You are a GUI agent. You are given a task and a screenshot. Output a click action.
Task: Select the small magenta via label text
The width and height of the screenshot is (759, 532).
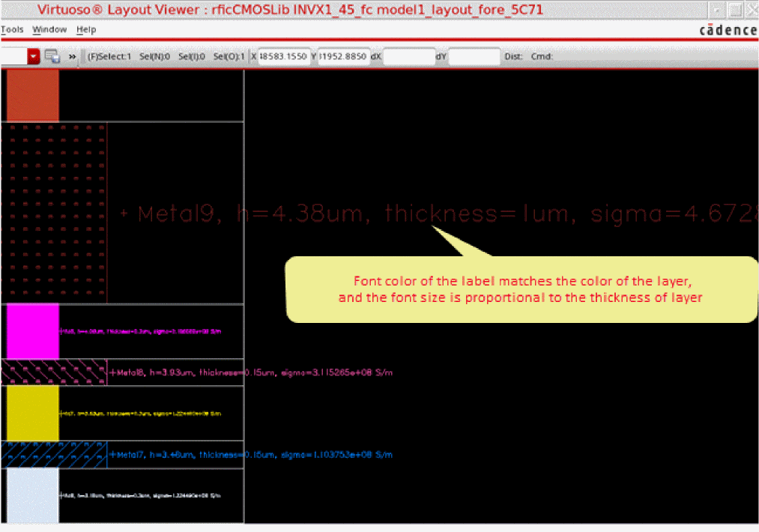click(x=140, y=332)
